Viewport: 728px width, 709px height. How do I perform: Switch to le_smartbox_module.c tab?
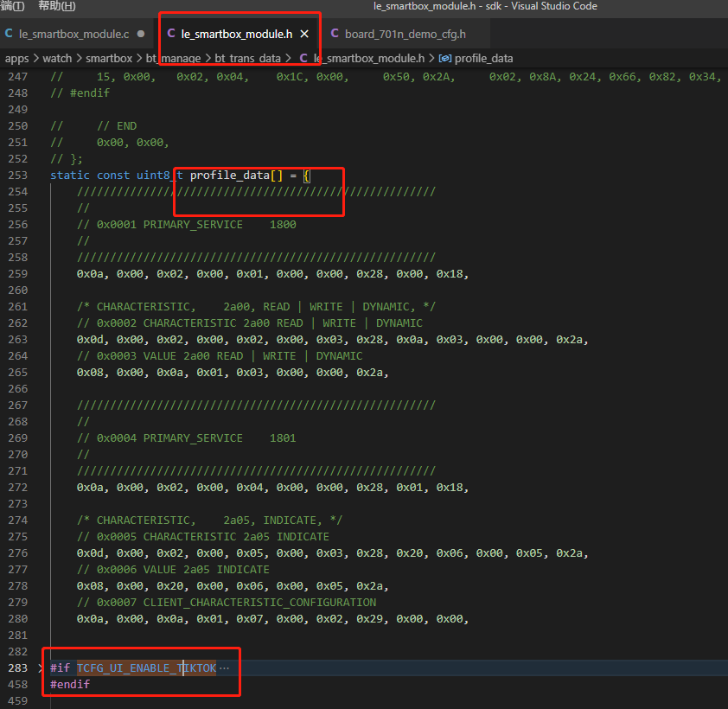click(73, 34)
